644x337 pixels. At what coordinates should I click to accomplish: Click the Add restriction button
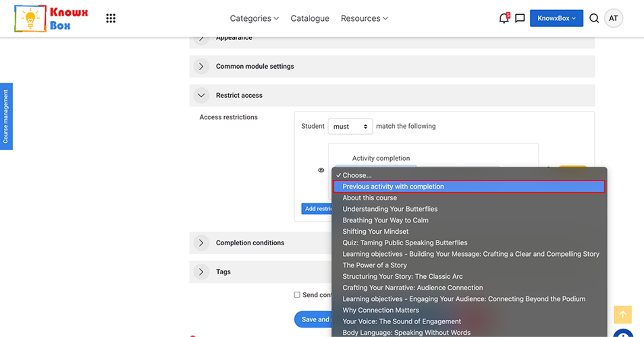317,209
